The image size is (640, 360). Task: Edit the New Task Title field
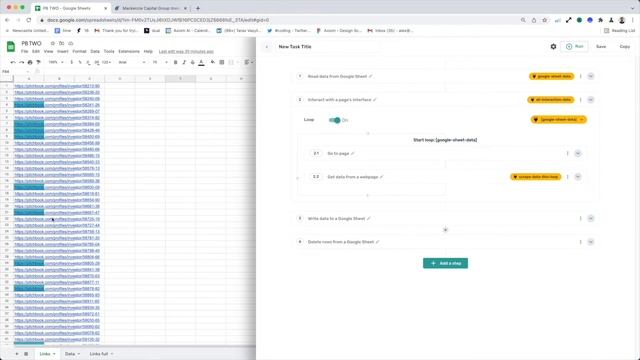(x=295, y=47)
